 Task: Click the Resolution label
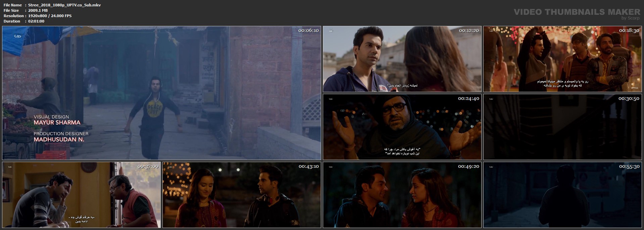tap(13, 16)
